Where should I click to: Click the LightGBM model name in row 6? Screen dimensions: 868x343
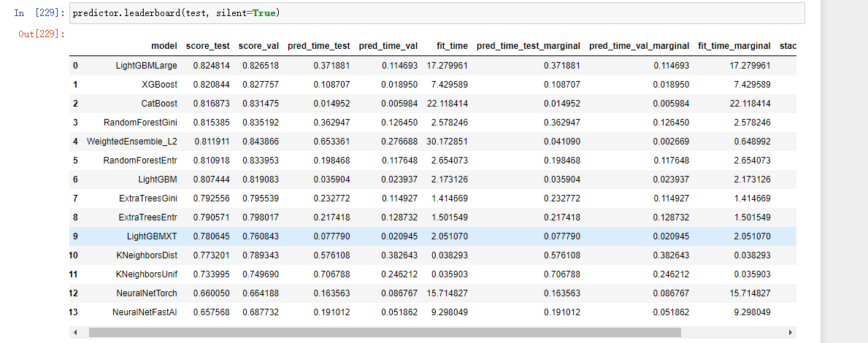158,180
